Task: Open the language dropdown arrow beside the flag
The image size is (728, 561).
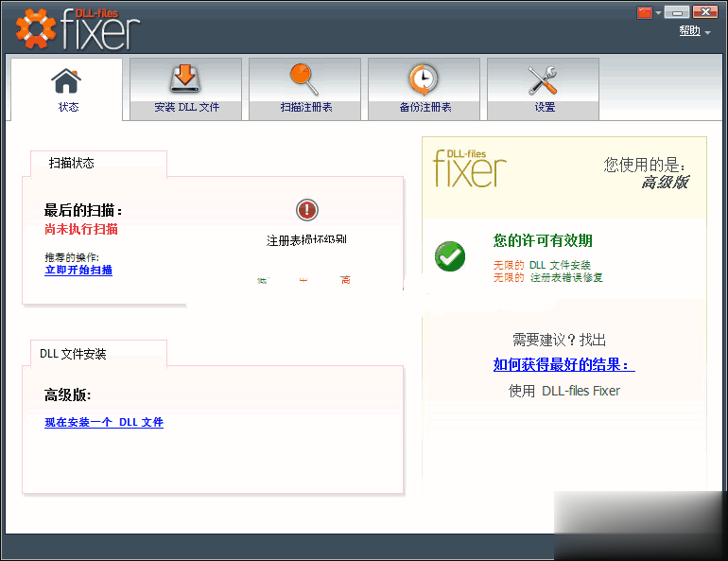Action: click(658, 13)
